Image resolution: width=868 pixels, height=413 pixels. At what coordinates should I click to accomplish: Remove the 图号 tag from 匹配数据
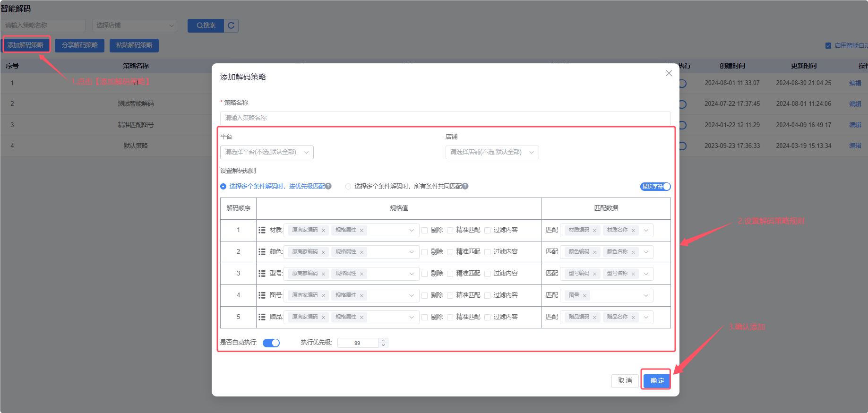tap(584, 296)
